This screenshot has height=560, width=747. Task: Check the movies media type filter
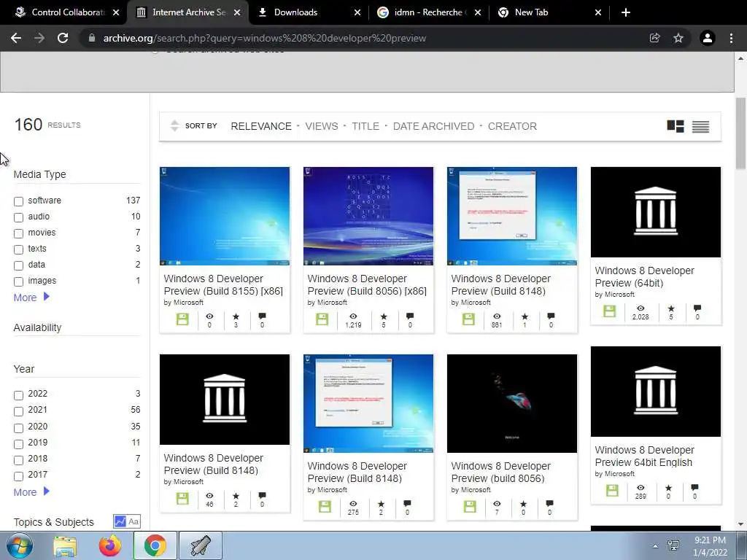[18, 233]
